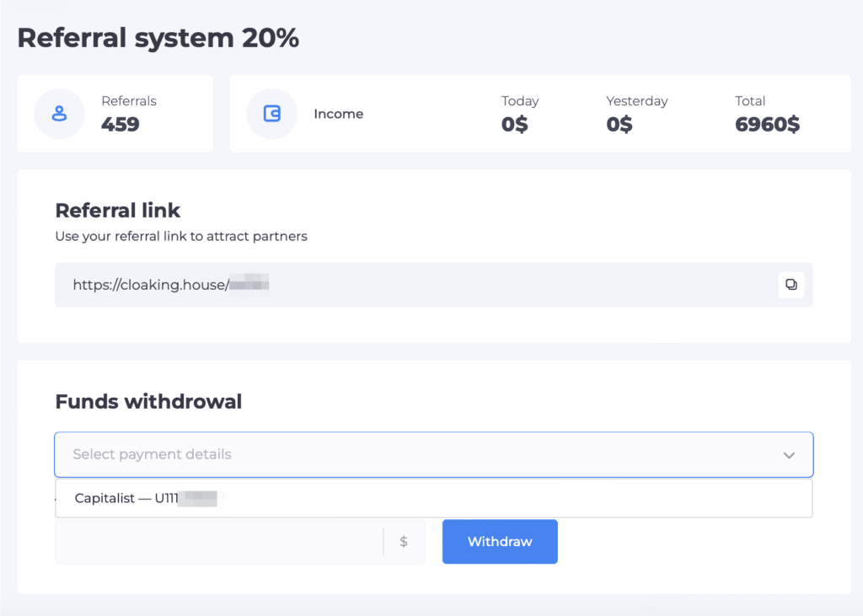The height and width of the screenshot is (616, 863).
Task: Click the dollar sign symbol in the amount field
Action: pos(404,542)
